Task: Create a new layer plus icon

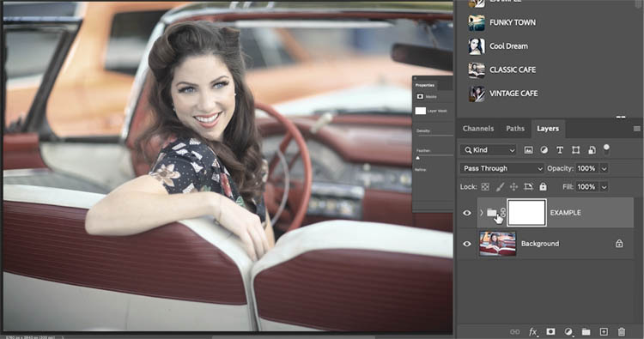Action: [x=604, y=331]
